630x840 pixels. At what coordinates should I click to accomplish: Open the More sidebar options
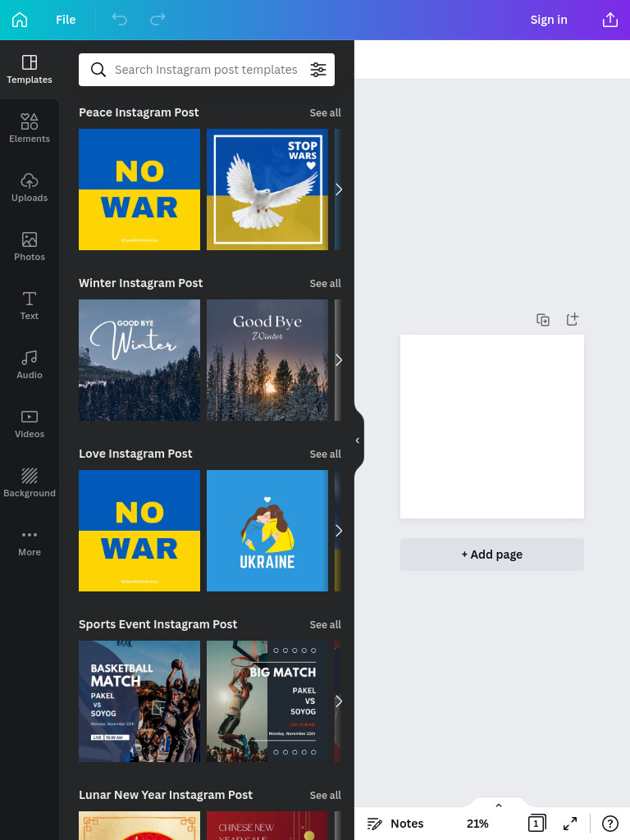click(x=30, y=542)
